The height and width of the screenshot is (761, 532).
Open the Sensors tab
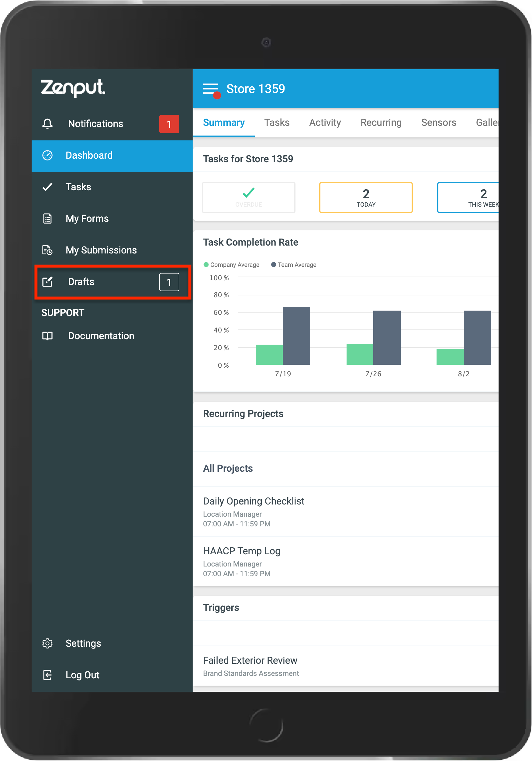click(x=439, y=123)
